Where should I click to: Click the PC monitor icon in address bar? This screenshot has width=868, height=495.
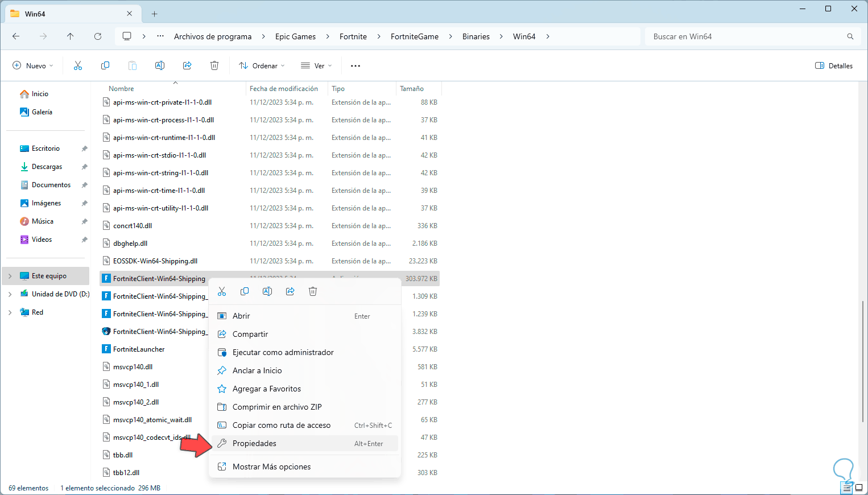point(127,36)
